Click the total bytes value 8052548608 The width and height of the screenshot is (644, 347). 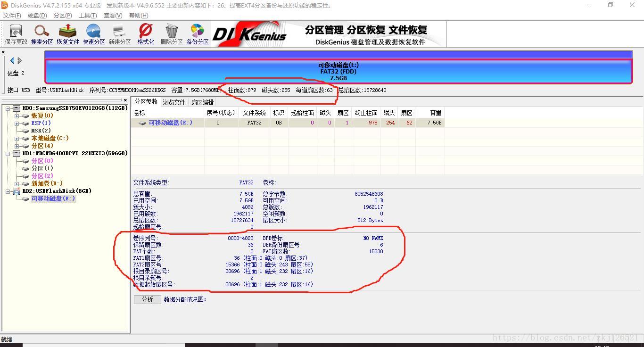pos(369,194)
